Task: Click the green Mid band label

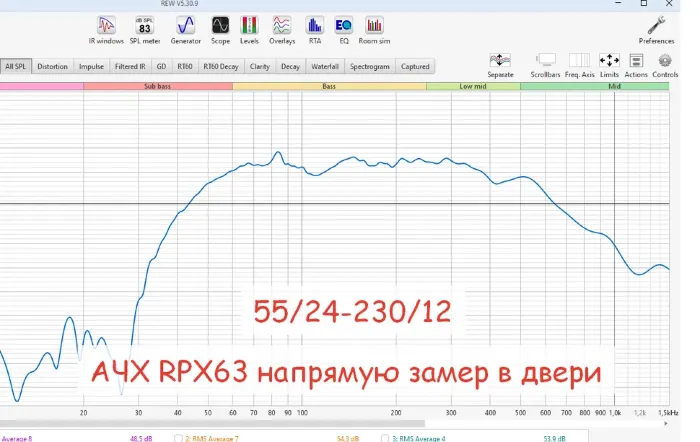Action: pyautogui.click(x=614, y=86)
